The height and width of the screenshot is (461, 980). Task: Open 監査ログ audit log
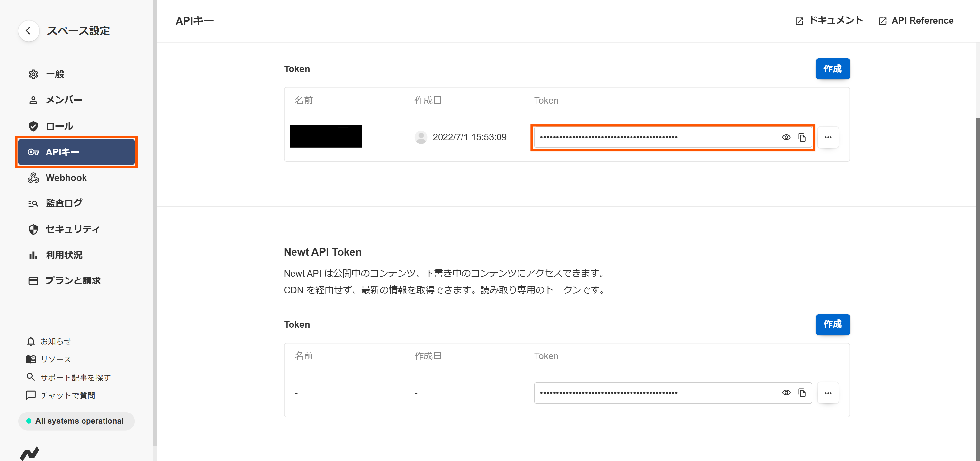click(x=76, y=203)
